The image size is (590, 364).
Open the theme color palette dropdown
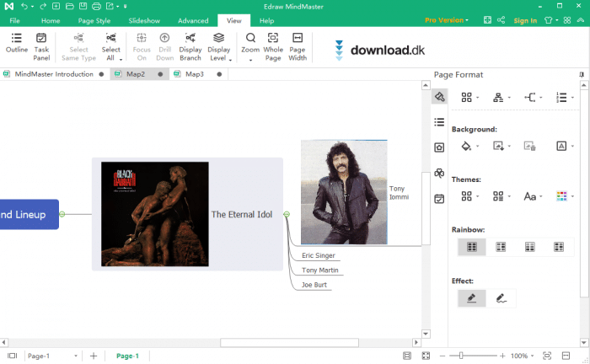pos(565,196)
